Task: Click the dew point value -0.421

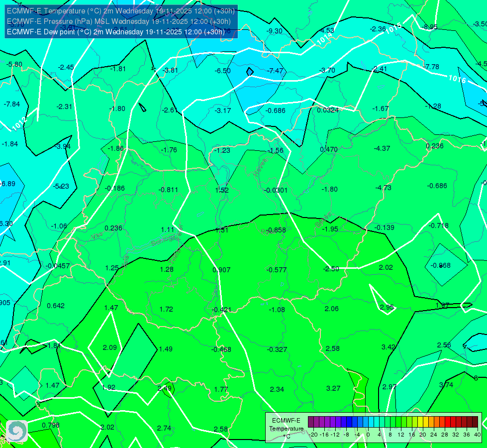Action: (x=221, y=310)
